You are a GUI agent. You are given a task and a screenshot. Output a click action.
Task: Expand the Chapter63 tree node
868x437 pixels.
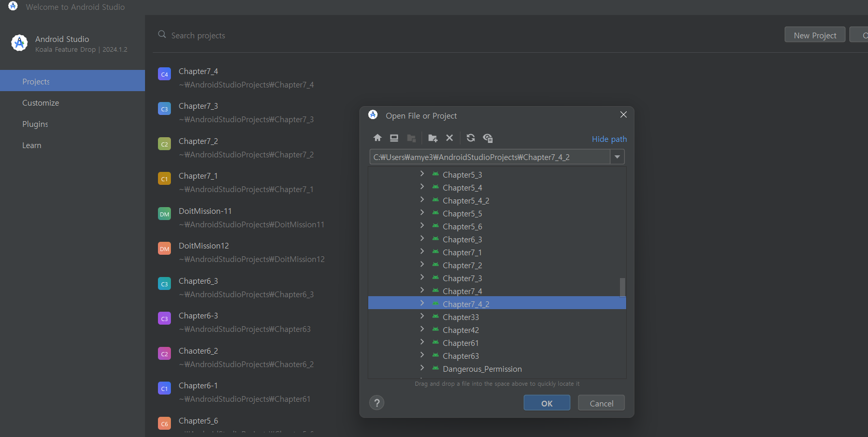pos(422,355)
